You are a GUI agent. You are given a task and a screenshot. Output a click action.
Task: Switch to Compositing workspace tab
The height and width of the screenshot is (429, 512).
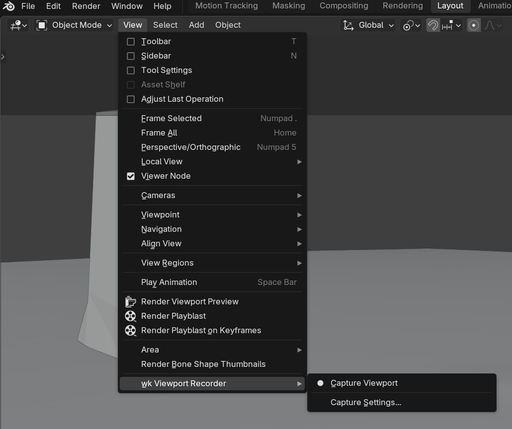pyautogui.click(x=344, y=6)
